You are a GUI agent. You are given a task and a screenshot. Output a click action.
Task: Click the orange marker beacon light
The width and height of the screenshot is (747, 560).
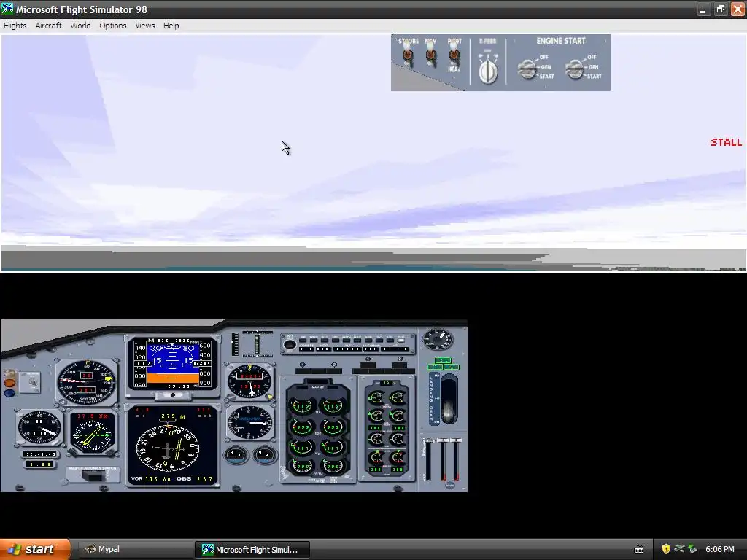[x=9, y=383]
